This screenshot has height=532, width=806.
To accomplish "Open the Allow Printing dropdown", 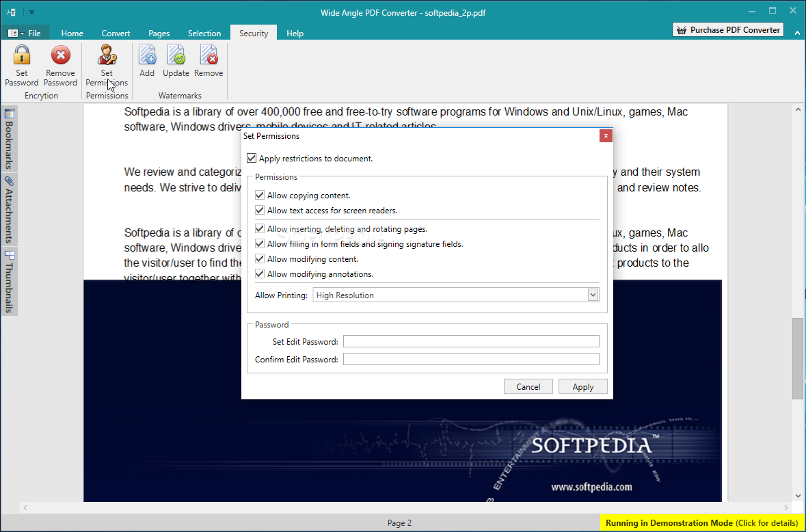I will [456, 295].
